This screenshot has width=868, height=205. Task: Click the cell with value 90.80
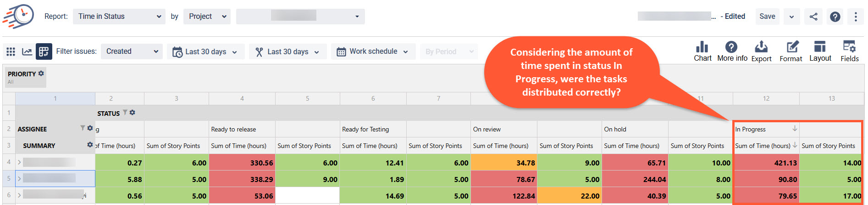[766, 179]
